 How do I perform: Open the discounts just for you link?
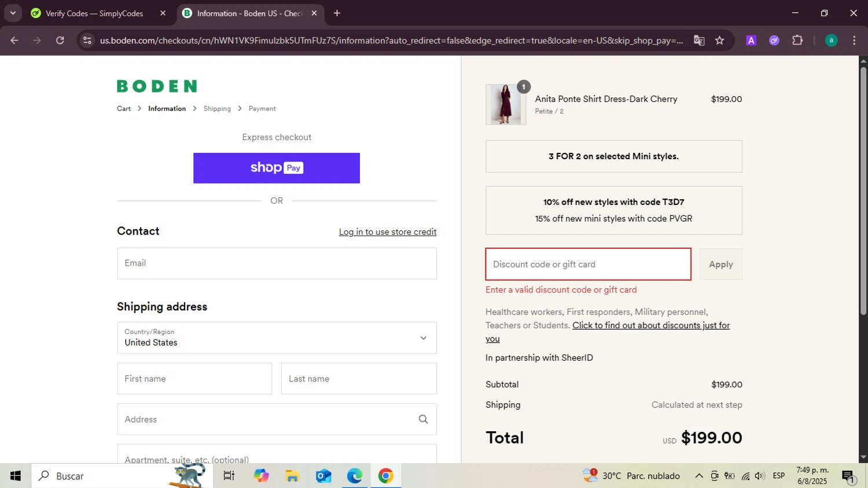pos(608,332)
